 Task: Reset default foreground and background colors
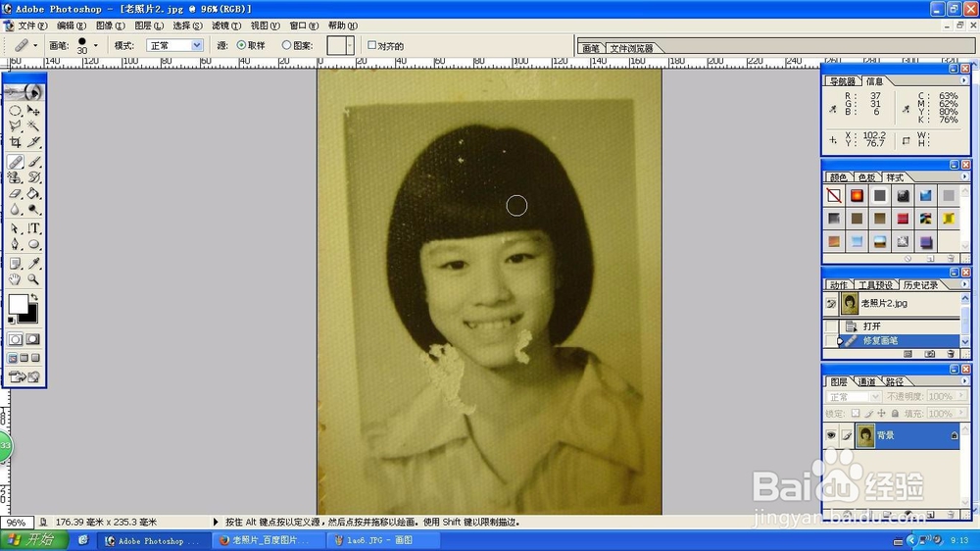click(11, 321)
